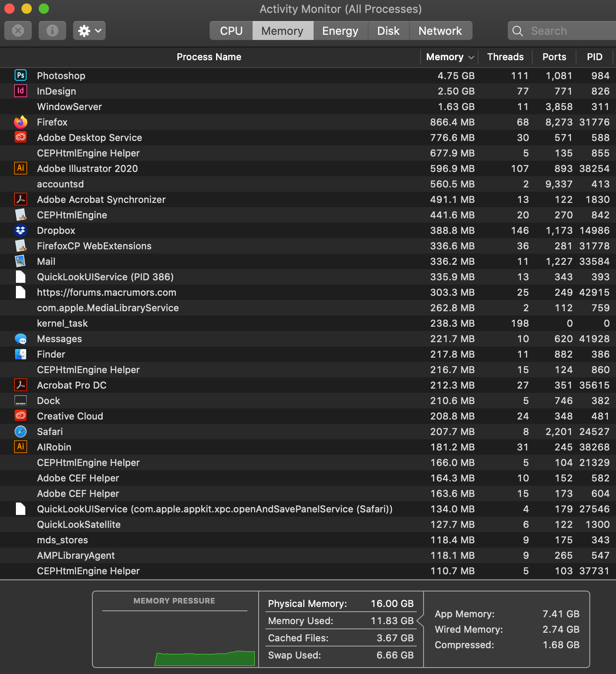Click the Finder app icon
Screen dimensions: 616x674
(x=21, y=354)
